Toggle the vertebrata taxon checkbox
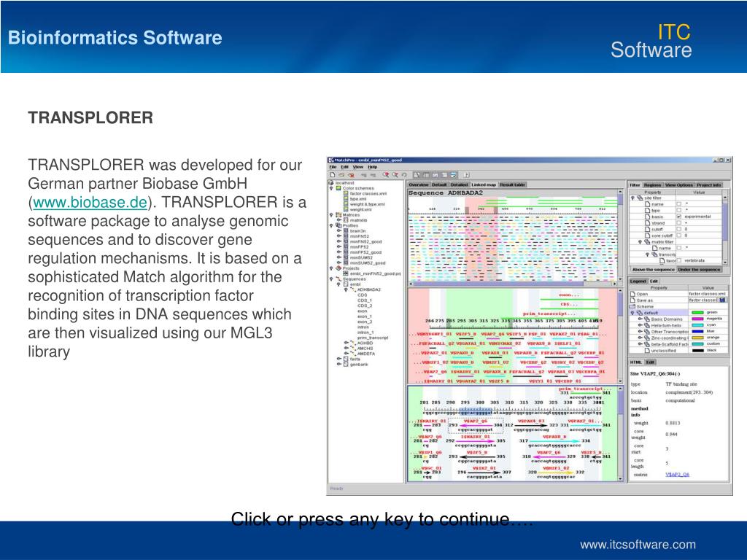The width and height of the screenshot is (747, 560). pos(679,260)
